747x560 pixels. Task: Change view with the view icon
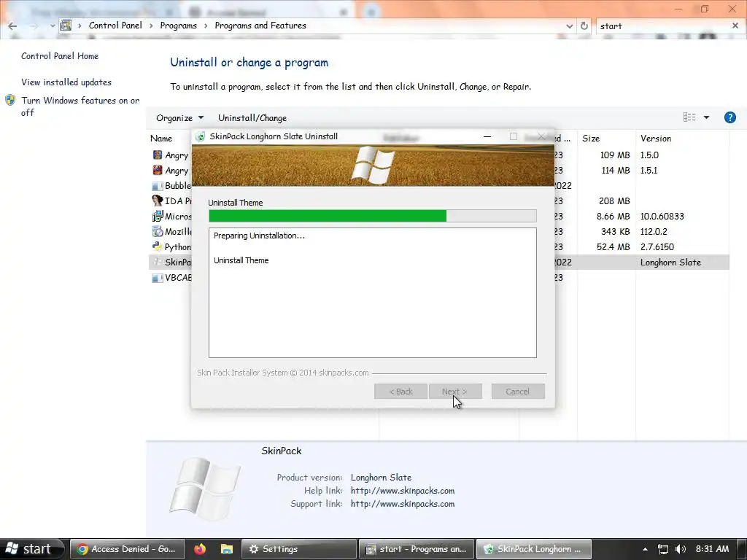[x=689, y=117]
